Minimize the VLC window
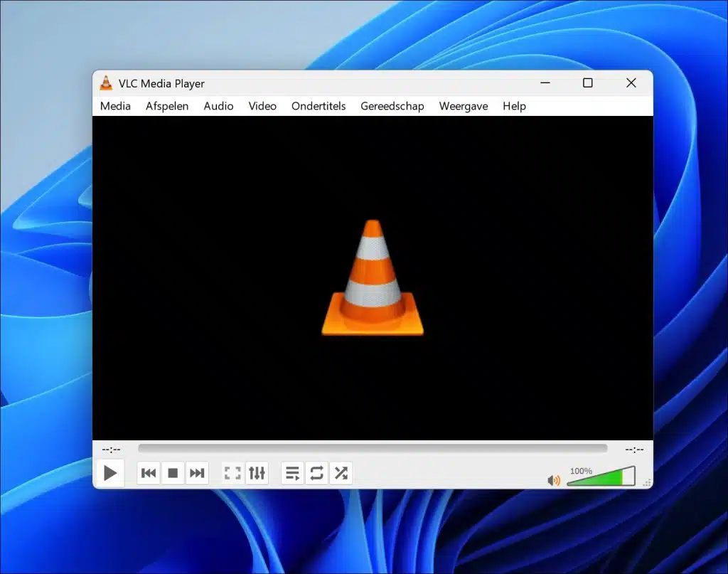This screenshot has width=728, height=574. pyautogui.click(x=545, y=83)
